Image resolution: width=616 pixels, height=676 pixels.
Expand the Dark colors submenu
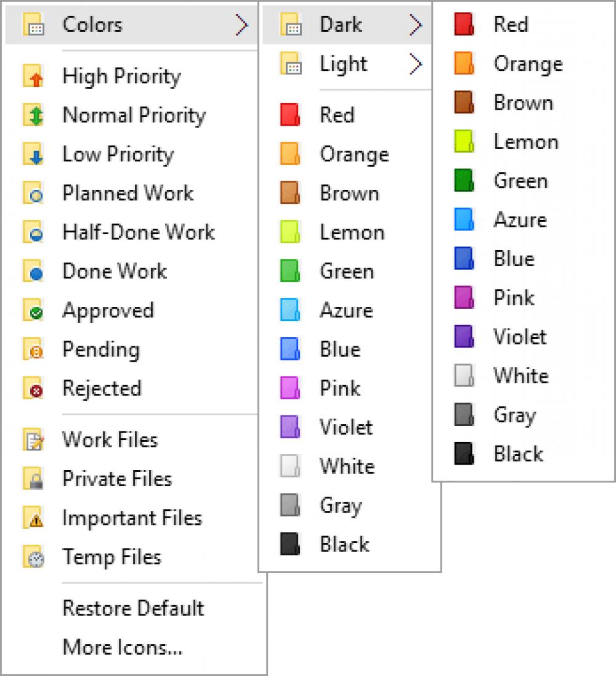click(x=416, y=25)
